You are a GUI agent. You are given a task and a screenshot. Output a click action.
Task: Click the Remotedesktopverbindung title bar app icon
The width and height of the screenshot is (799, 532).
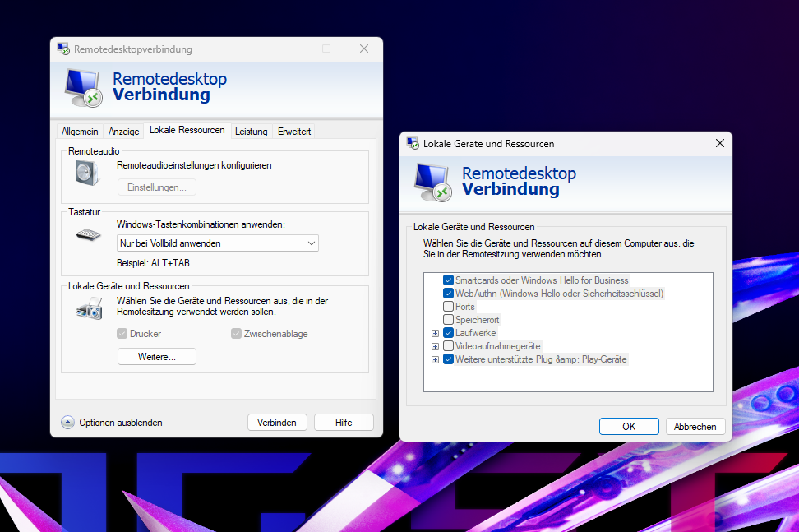(63, 49)
